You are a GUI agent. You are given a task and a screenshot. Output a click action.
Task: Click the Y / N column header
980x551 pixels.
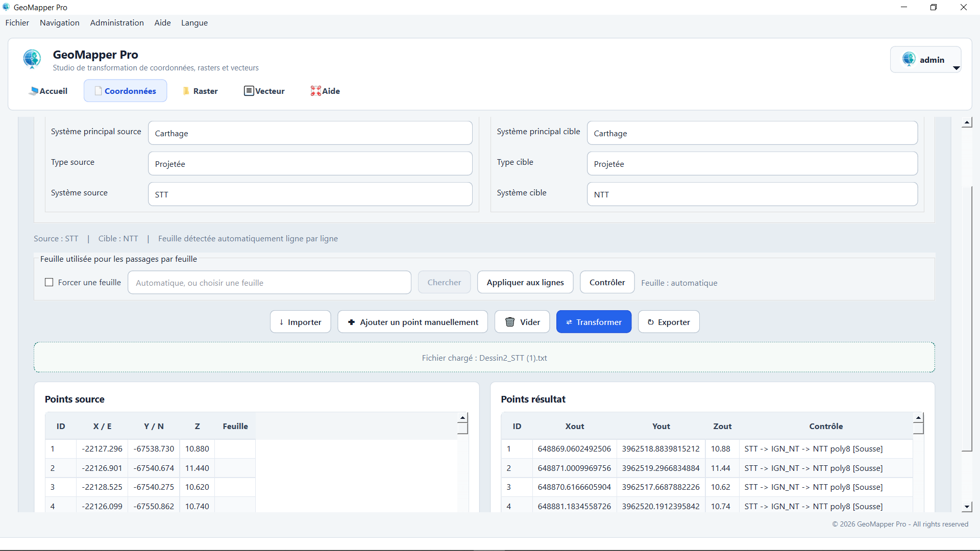pyautogui.click(x=154, y=426)
